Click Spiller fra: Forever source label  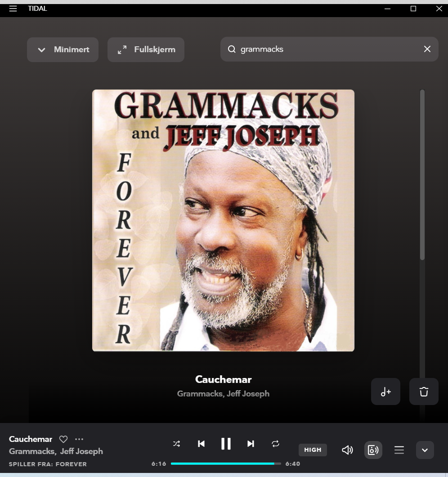tap(48, 464)
